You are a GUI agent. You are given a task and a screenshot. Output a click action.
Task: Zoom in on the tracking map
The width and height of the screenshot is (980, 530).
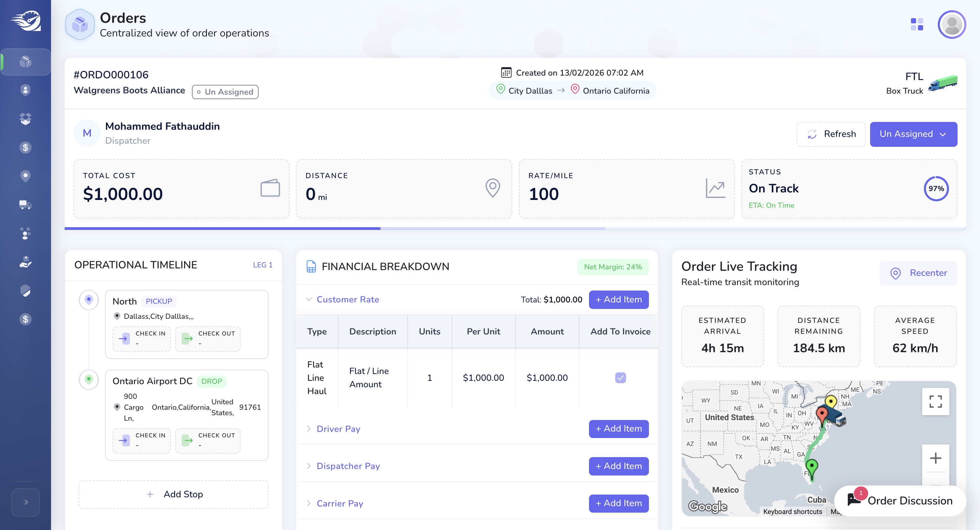point(935,458)
